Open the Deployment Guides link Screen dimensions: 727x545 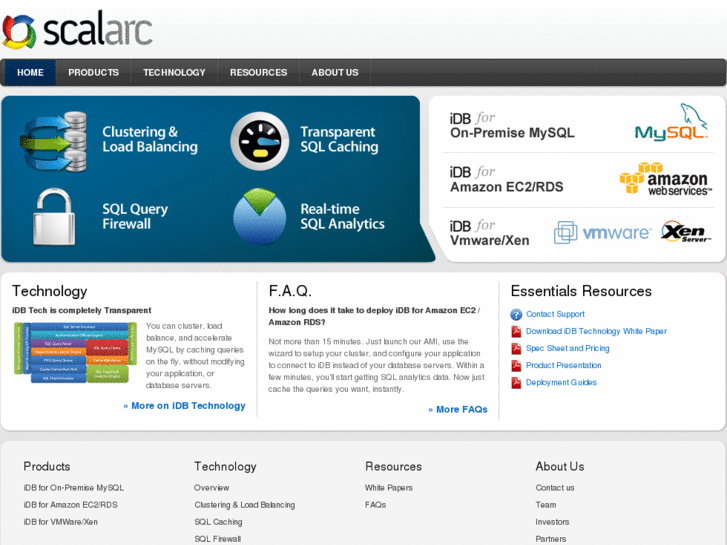click(561, 383)
